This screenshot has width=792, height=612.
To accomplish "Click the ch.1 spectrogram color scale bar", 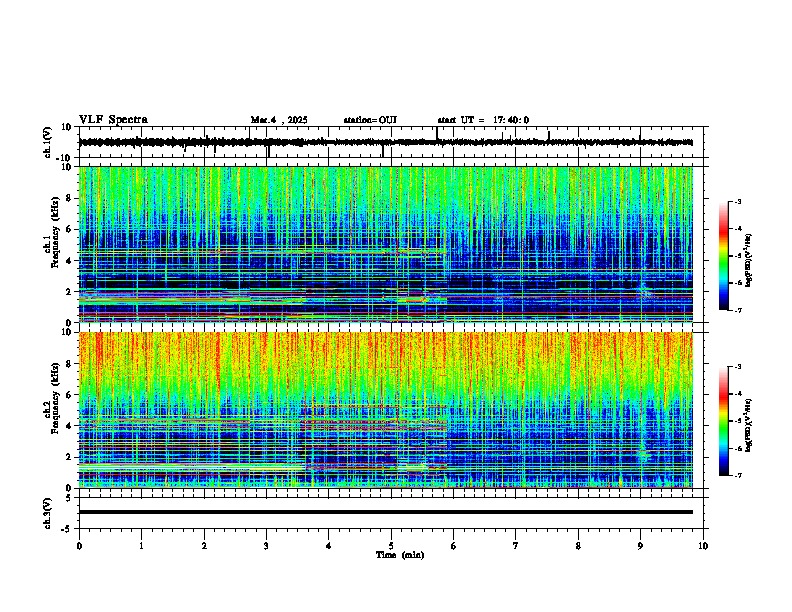I will (723, 256).
